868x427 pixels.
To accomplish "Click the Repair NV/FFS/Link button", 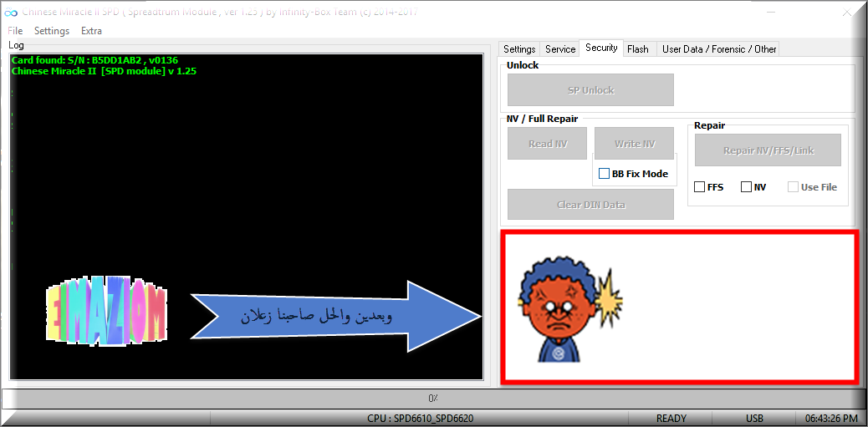I will coord(768,150).
